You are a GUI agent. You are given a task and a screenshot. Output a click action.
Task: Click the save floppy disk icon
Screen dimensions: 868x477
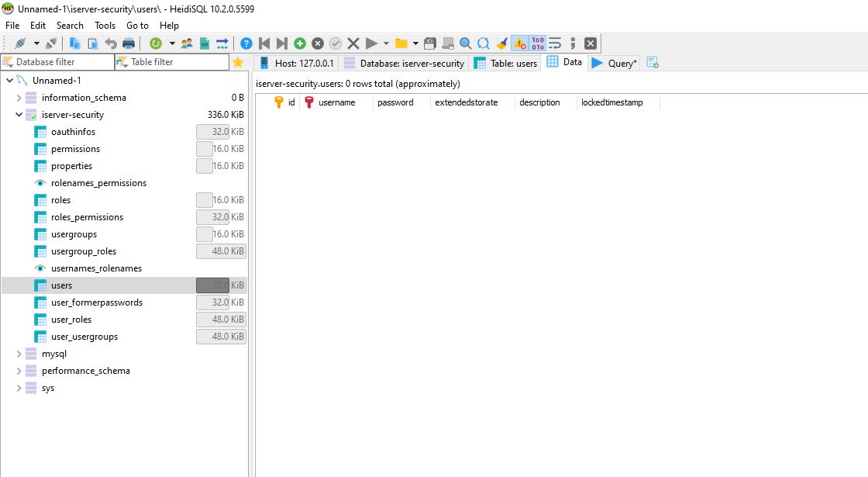pyautogui.click(x=429, y=43)
